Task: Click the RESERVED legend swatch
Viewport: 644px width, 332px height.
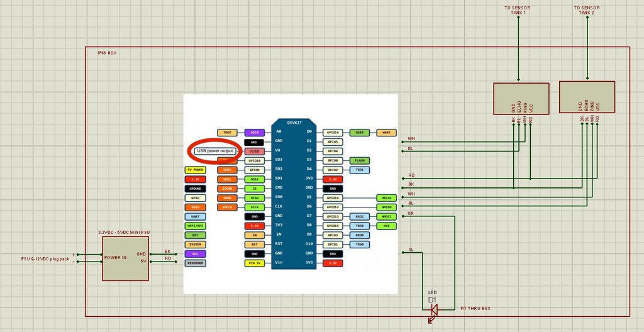Action: click(x=195, y=263)
